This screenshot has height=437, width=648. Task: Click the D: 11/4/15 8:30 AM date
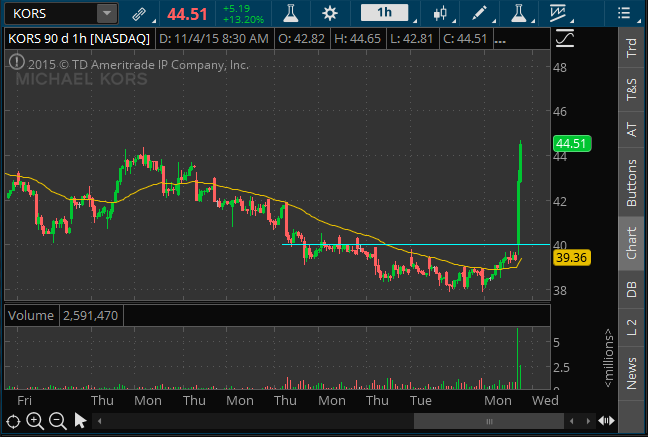coord(214,39)
